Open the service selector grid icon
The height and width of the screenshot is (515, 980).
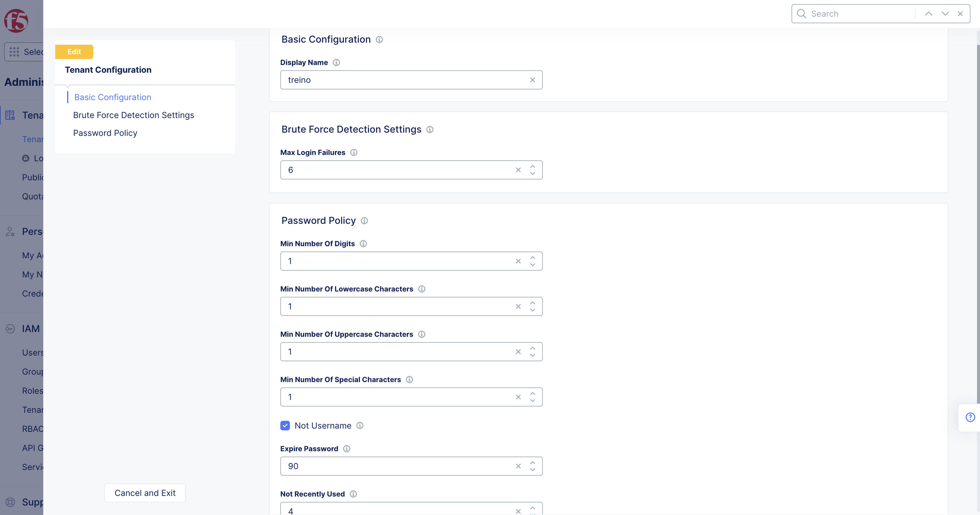(14, 52)
